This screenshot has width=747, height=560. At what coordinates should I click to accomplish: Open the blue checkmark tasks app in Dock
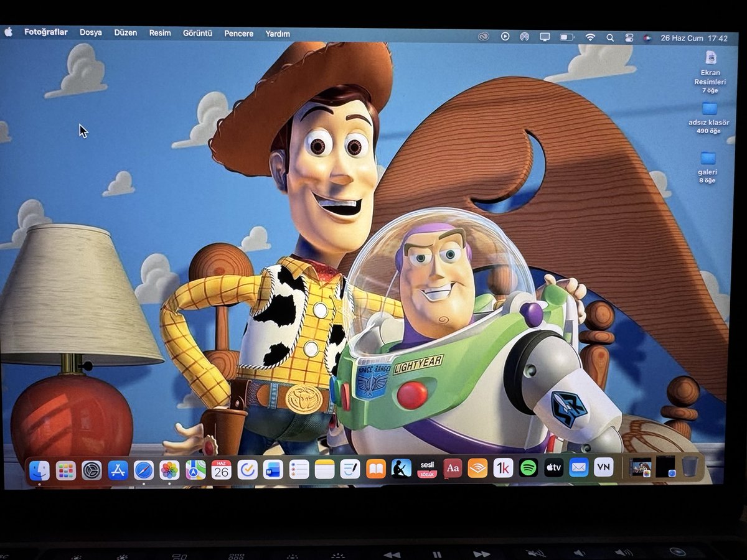pyautogui.click(x=247, y=470)
